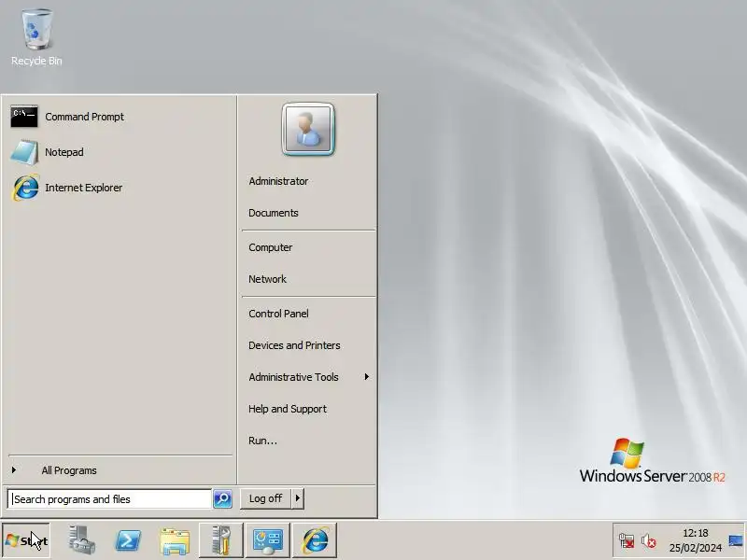Screen dimensions: 747x560
Task: Select Administrative Tools entry
Action: tap(293, 377)
